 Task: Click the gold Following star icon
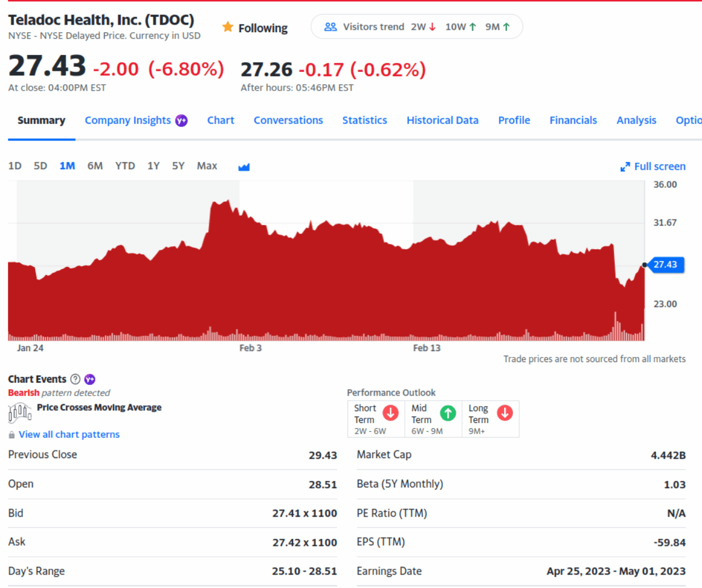[228, 27]
